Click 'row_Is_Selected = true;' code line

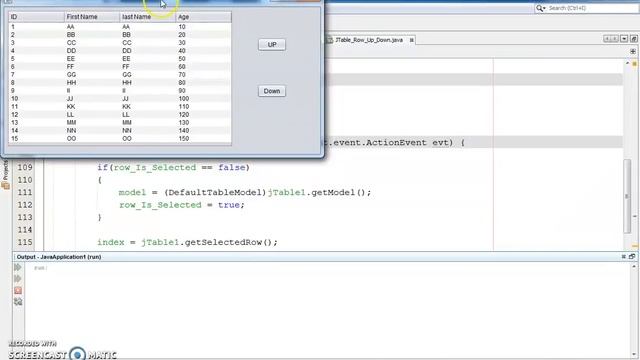tap(182, 205)
